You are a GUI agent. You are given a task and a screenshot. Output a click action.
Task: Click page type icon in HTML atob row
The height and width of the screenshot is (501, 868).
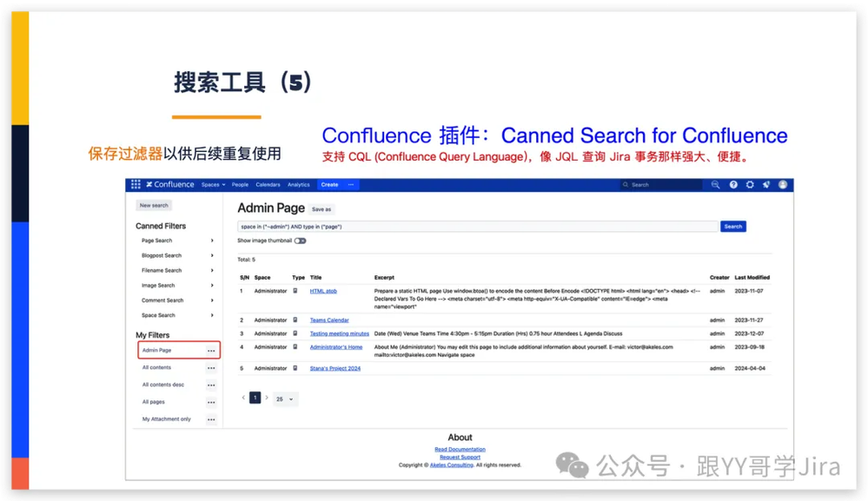coord(295,291)
